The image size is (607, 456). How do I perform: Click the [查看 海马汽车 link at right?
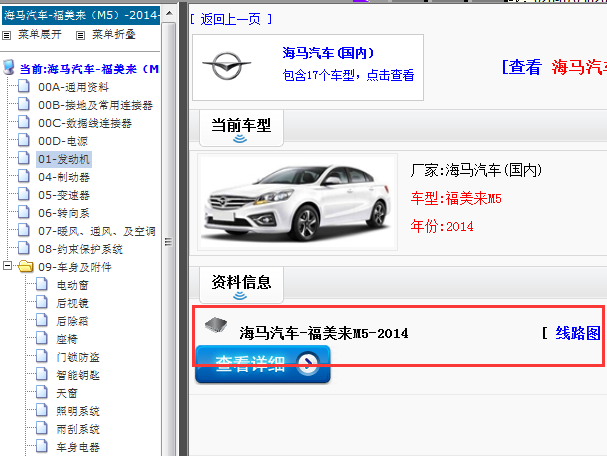554,67
